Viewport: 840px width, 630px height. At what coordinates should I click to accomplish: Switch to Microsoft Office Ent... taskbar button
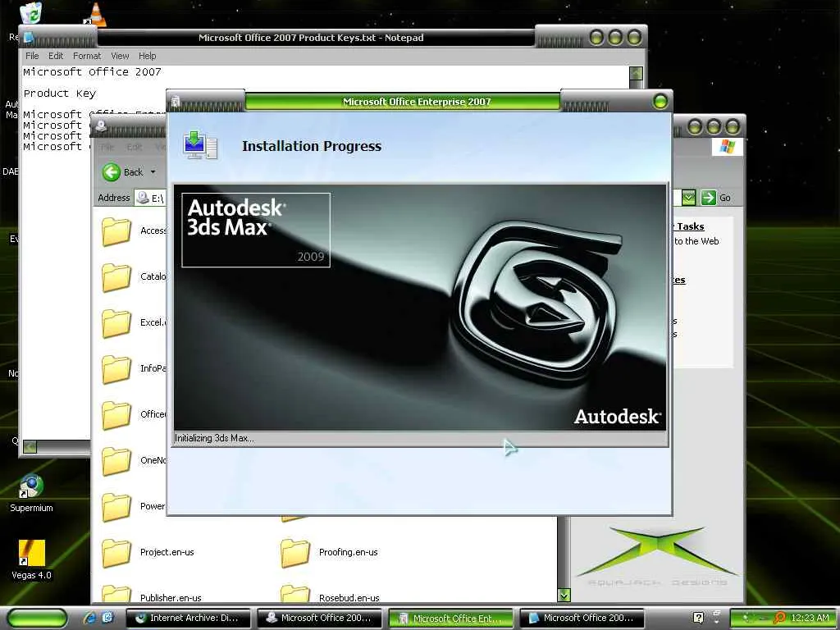[450, 619]
